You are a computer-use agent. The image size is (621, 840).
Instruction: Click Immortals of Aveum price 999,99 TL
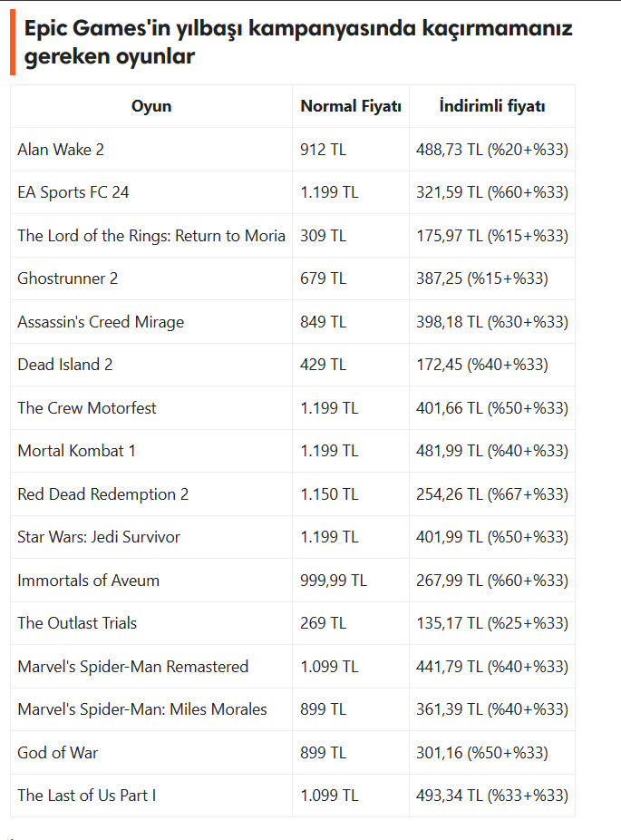point(333,581)
